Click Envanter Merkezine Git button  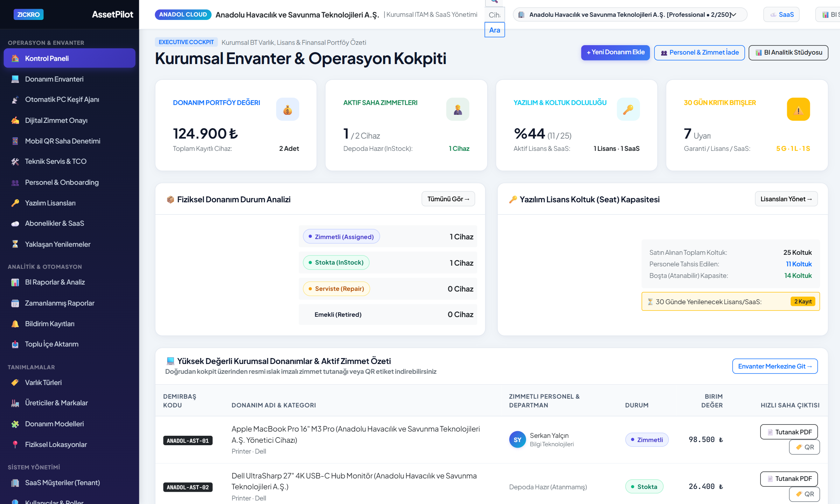click(775, 366)
